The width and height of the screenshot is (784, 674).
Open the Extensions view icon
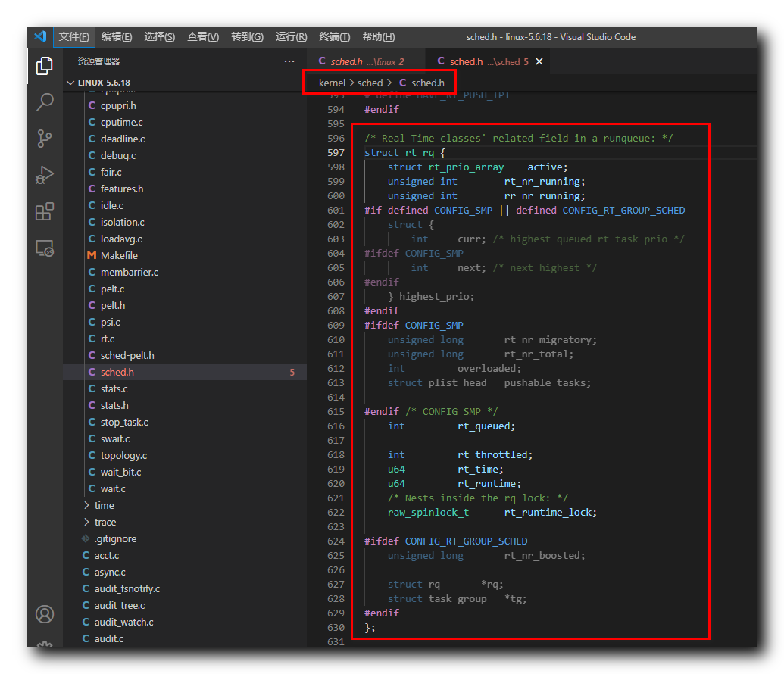click(x=45, y=211)
